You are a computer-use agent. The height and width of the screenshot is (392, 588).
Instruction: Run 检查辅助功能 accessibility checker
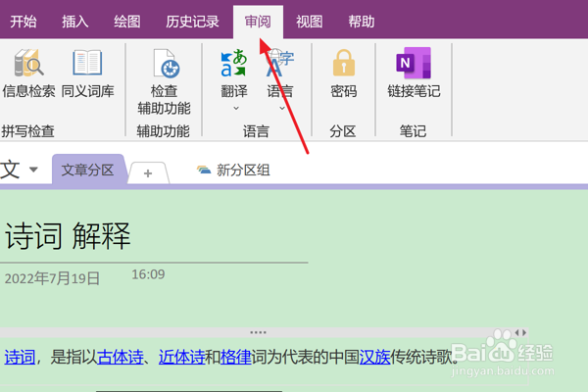(165, 81)
